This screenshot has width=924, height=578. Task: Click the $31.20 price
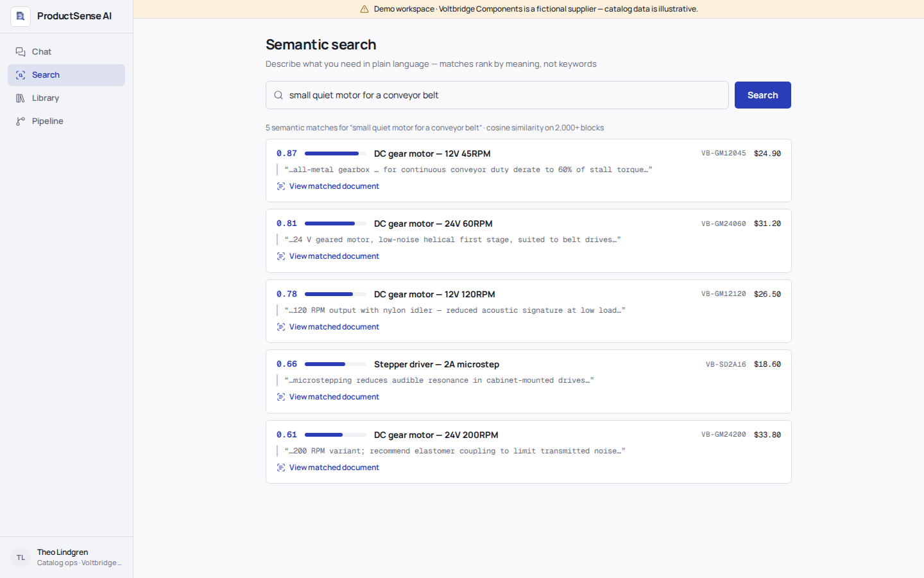[x=767, y=223]
